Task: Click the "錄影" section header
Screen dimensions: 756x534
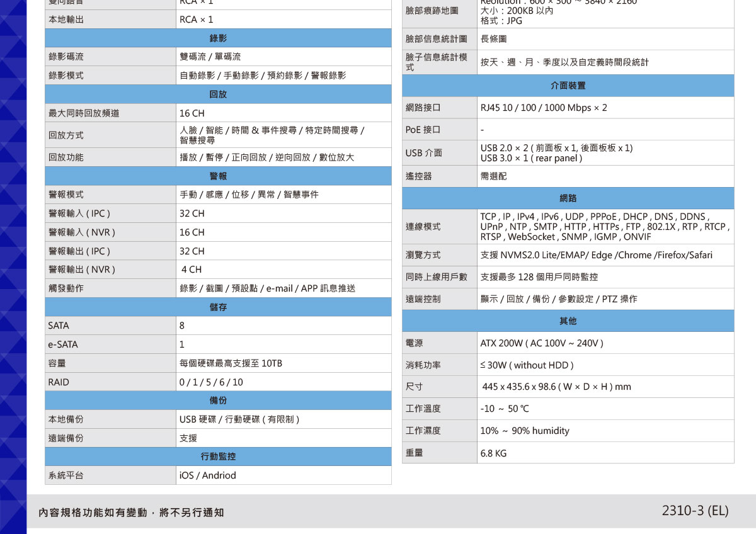Action: click(218, 38)
